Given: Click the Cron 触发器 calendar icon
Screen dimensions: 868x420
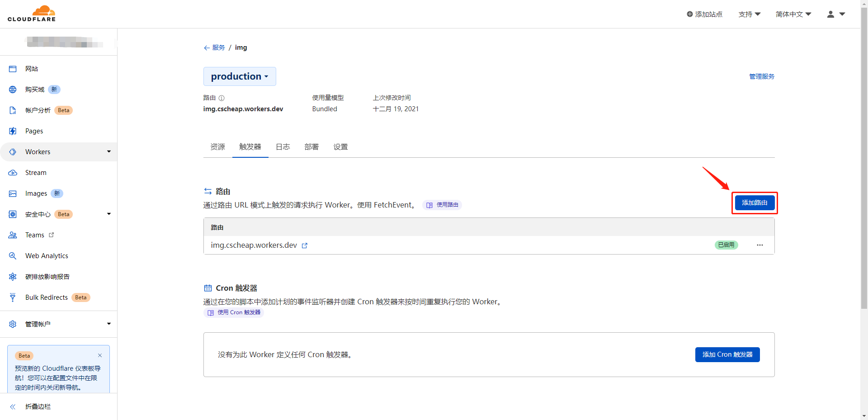Looking at the screenshot, I should (208, 288).
